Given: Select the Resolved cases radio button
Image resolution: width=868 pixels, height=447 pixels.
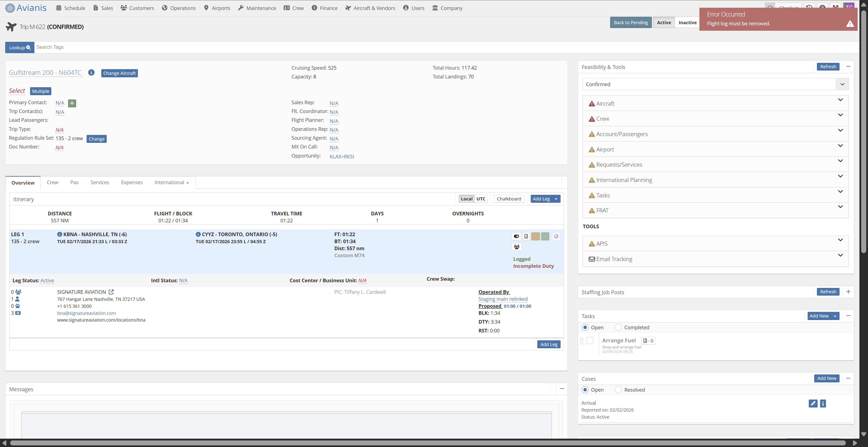Looking at the screenshot, I should (618, 390).
